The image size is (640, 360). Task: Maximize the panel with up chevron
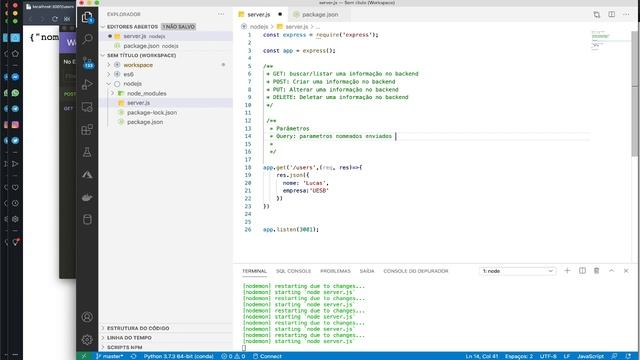point(611,271)
